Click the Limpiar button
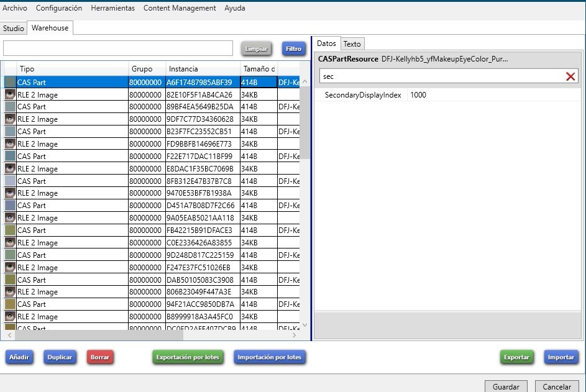 click(x=257, y=48)
